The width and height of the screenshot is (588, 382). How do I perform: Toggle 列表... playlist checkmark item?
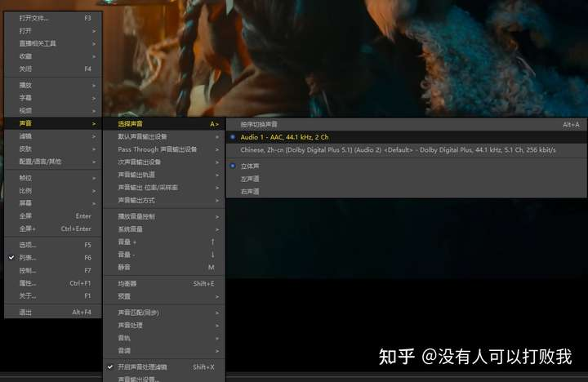(x=53, y=258)
